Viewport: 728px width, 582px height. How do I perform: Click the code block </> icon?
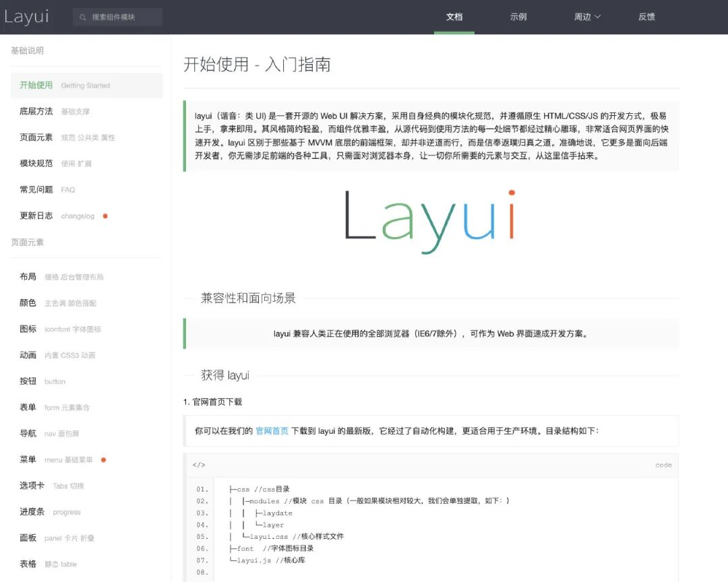[199, 465]
